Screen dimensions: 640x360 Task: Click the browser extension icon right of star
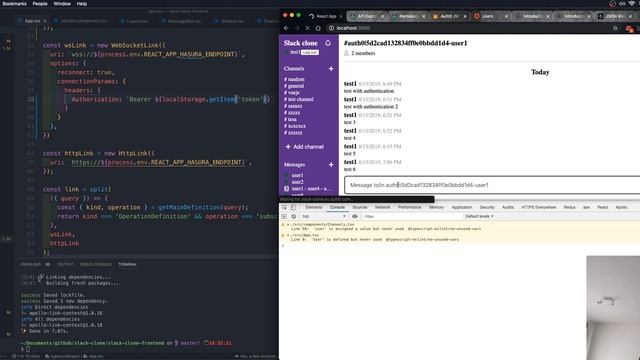pos(630,28)
